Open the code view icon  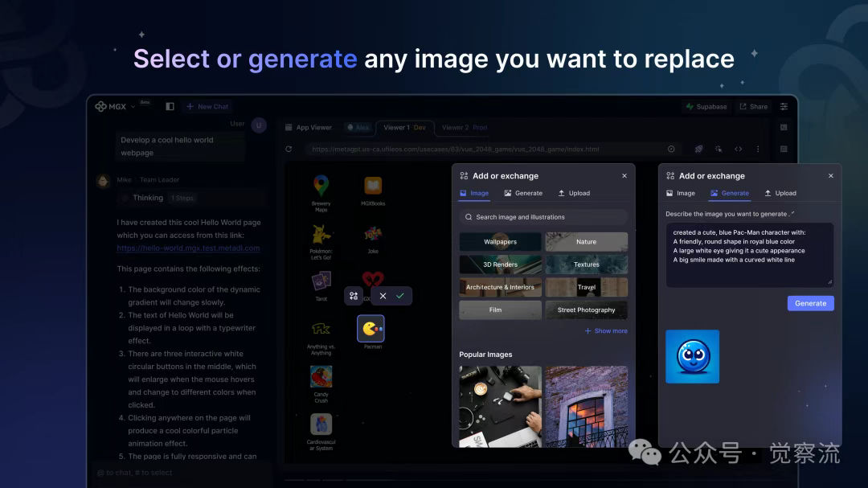click(x=738, y=149)
